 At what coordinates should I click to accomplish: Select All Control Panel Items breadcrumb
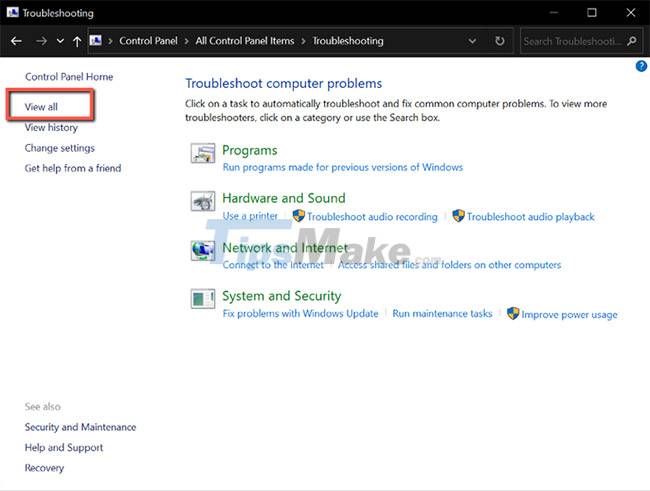(245, 41)
